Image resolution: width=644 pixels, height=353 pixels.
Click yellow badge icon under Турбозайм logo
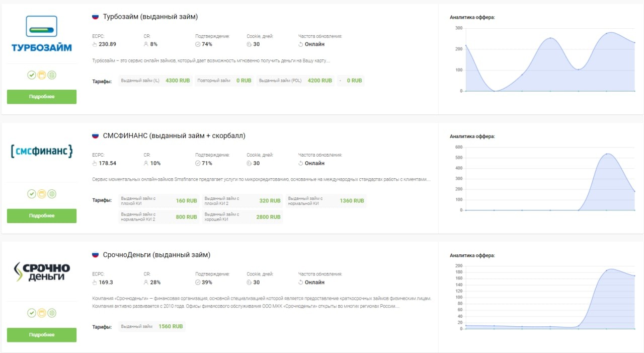42,75
